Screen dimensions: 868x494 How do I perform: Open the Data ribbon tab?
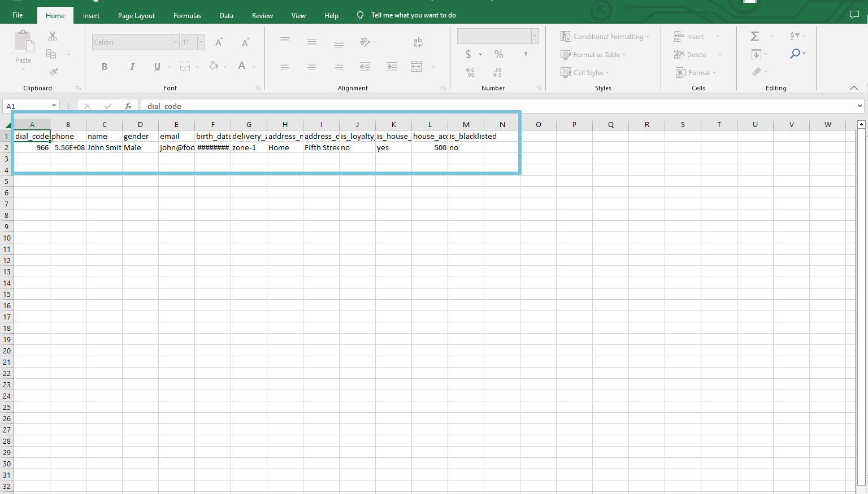[x=226, y=15]
